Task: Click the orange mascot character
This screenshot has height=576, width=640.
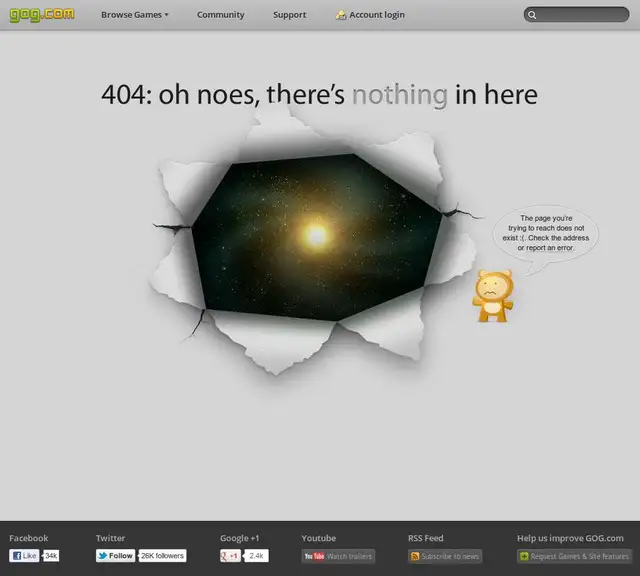Action: coord(493,296)
